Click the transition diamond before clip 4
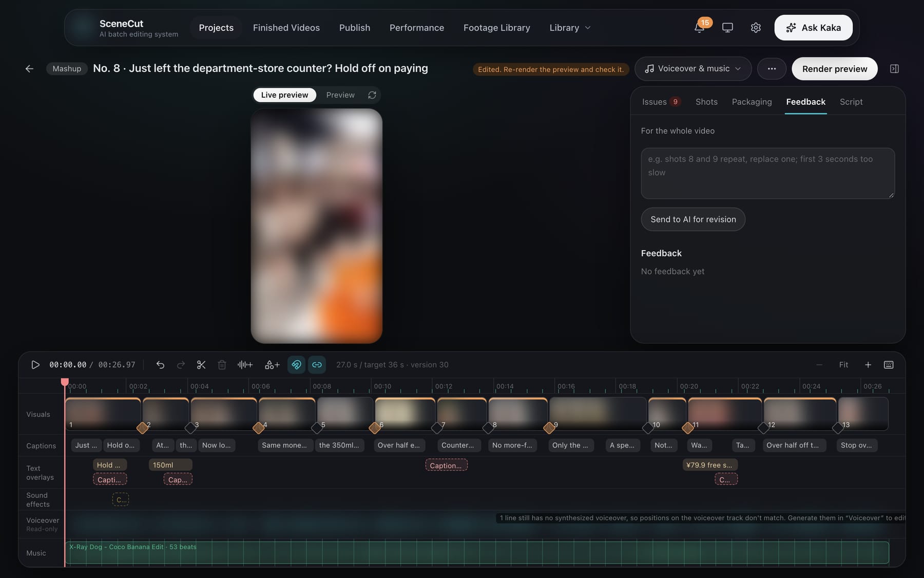The width and height of the screenshot is (924, 578). point(258,427)
